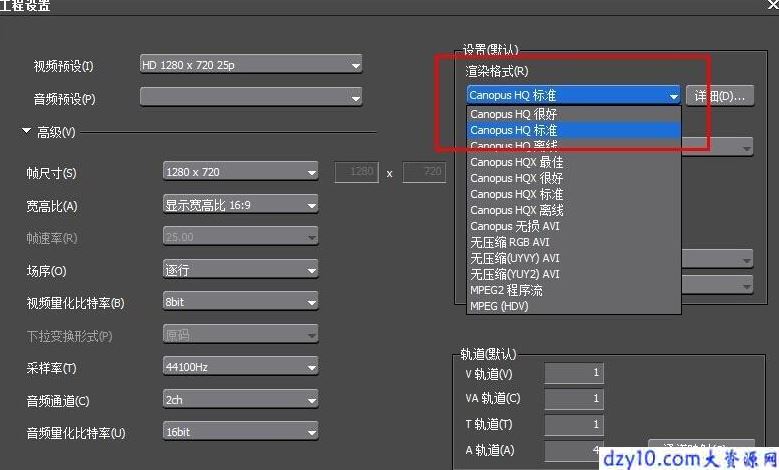Open the 视频量化比特率 dropdown showing 8bit
Viewport: 779px width, 470px height.
[x=240, y=302]
